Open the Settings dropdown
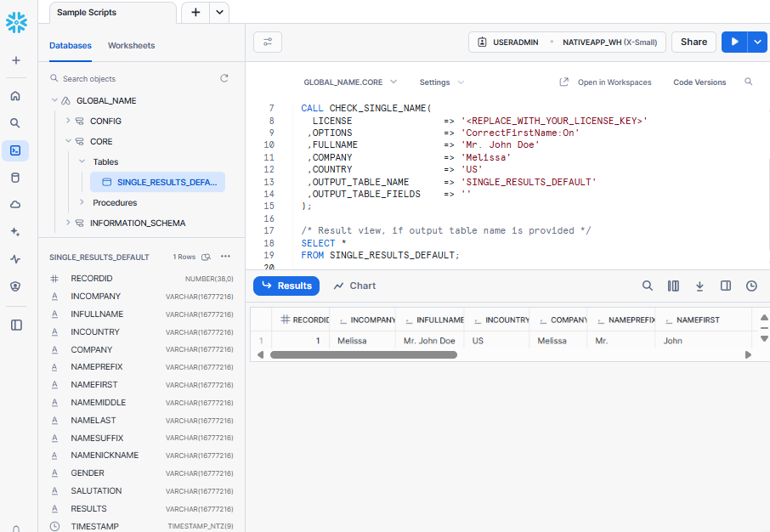 pyautogui.click(x=441, y=82)
